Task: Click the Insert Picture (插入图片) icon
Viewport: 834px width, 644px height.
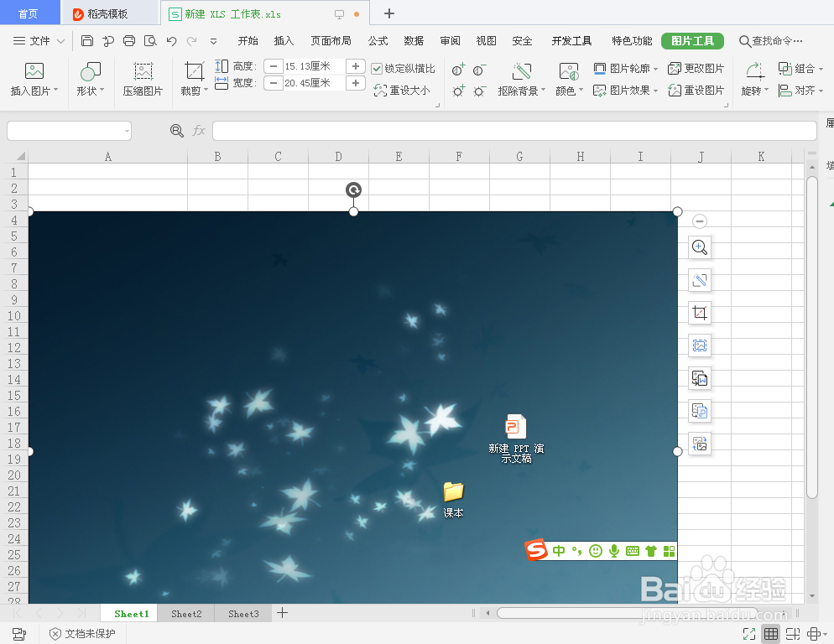Action: coord(34,71)
